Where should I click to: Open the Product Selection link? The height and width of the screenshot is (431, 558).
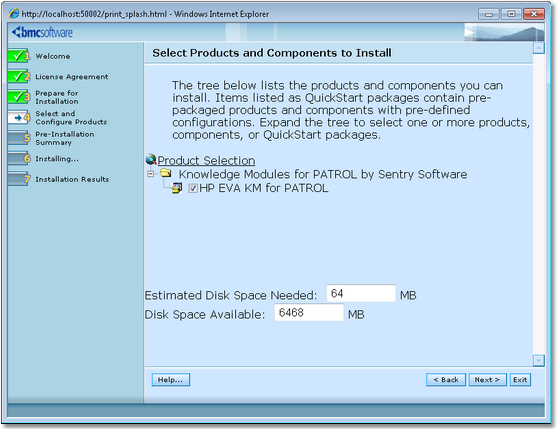(x=206, y=161)
